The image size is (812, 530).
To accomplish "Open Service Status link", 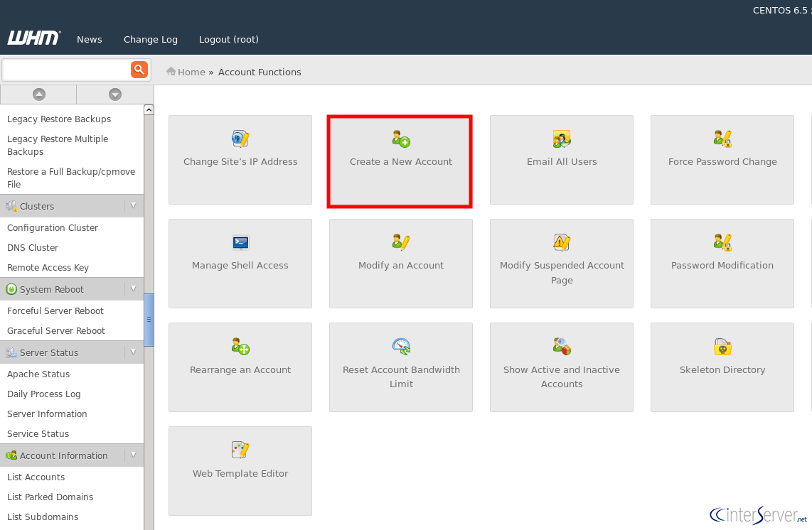I will coord(38,433).
